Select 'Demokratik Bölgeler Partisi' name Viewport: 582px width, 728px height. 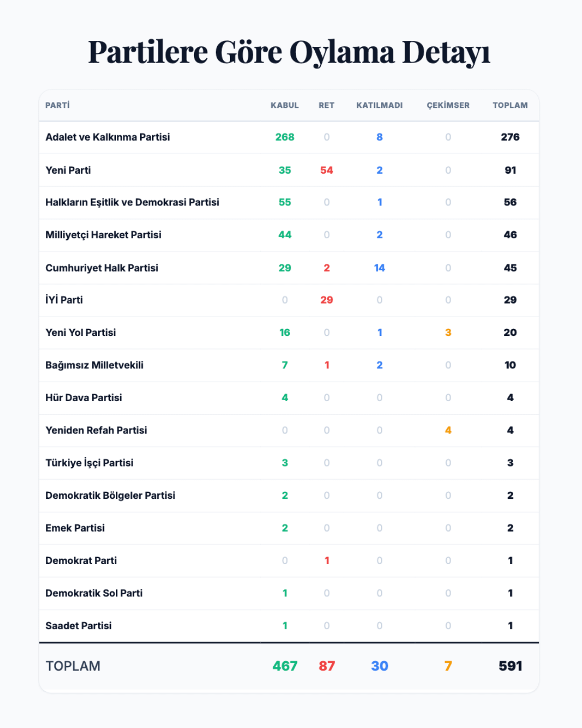point(110,495)
